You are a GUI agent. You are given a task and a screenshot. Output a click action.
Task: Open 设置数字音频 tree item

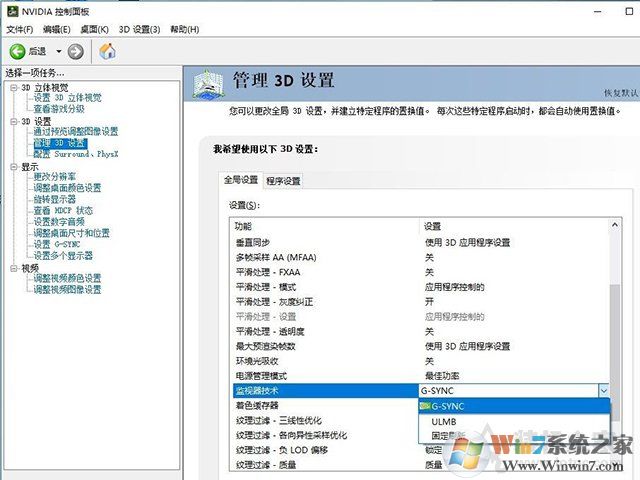pos(59,222)
